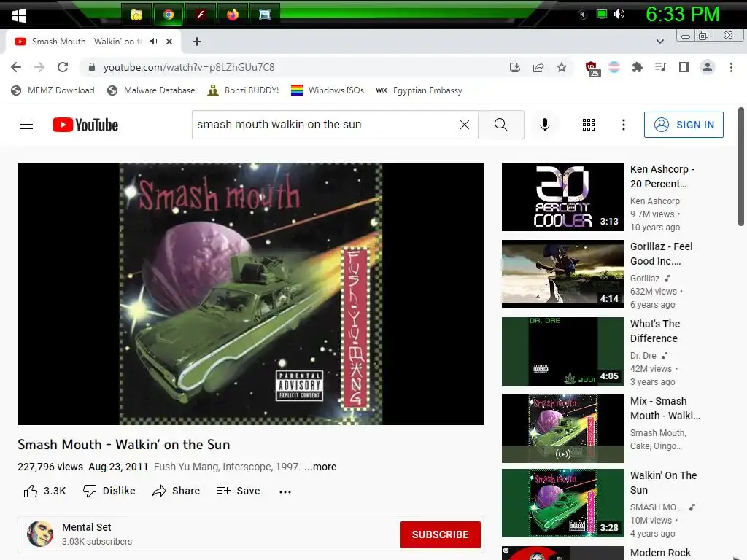This screenshot has width=747, height=560.
Task: Click the address bar URL
Action: (189, 67)
